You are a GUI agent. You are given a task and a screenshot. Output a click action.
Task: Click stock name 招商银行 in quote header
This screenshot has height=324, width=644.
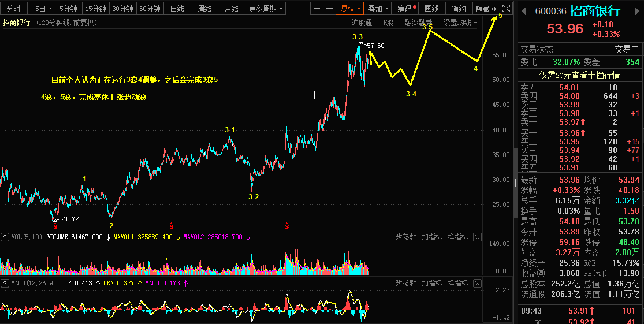pos(595,11)
